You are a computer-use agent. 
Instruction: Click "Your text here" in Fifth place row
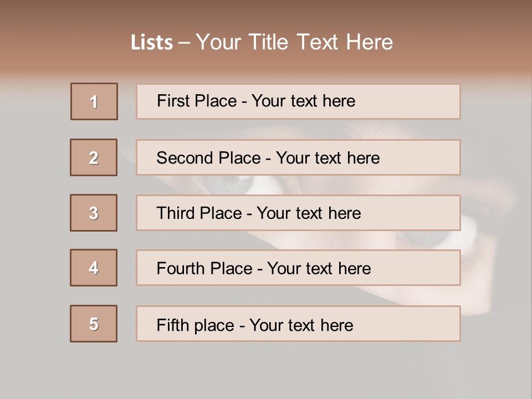[x=301, y=325]
